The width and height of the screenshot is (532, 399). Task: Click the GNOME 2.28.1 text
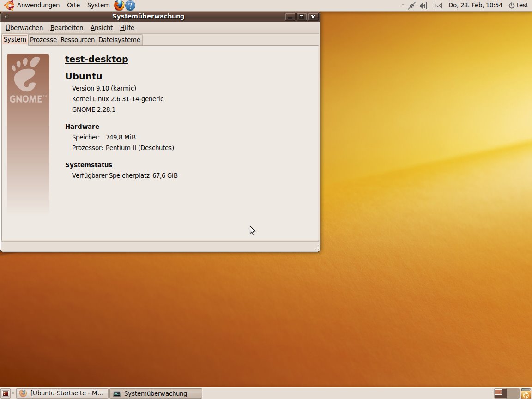(x=94, y=109)
